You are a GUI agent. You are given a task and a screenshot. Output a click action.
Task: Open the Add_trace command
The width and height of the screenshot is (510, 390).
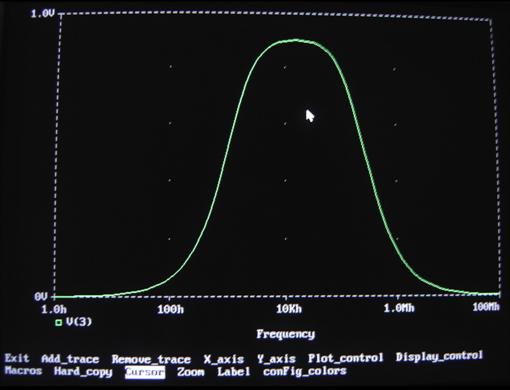(x=70, y=359)
